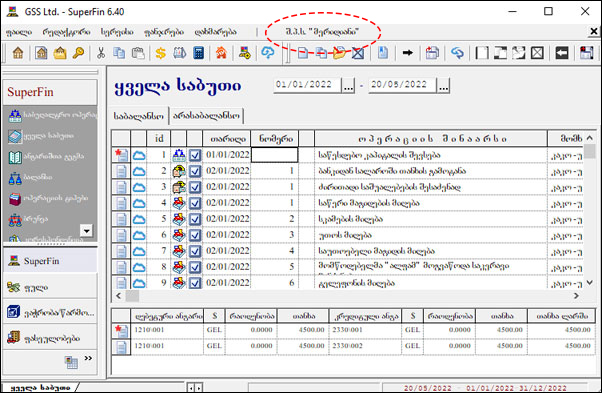Toggle the checkbox in row id 3
The height and width of the screenshot is (393, 602).
[195, 187]
